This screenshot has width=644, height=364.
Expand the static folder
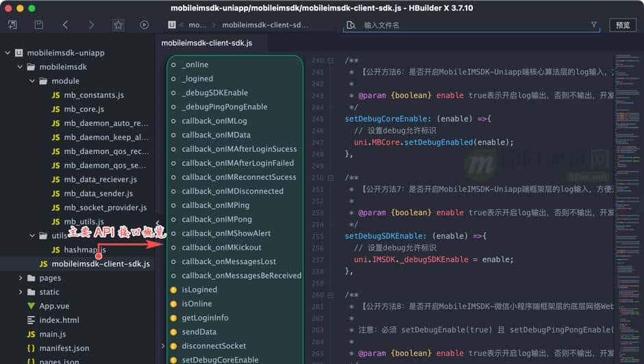point(20,291)
